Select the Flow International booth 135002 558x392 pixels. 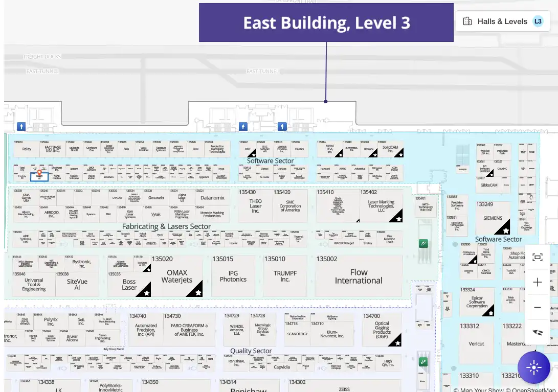point(359,276)
